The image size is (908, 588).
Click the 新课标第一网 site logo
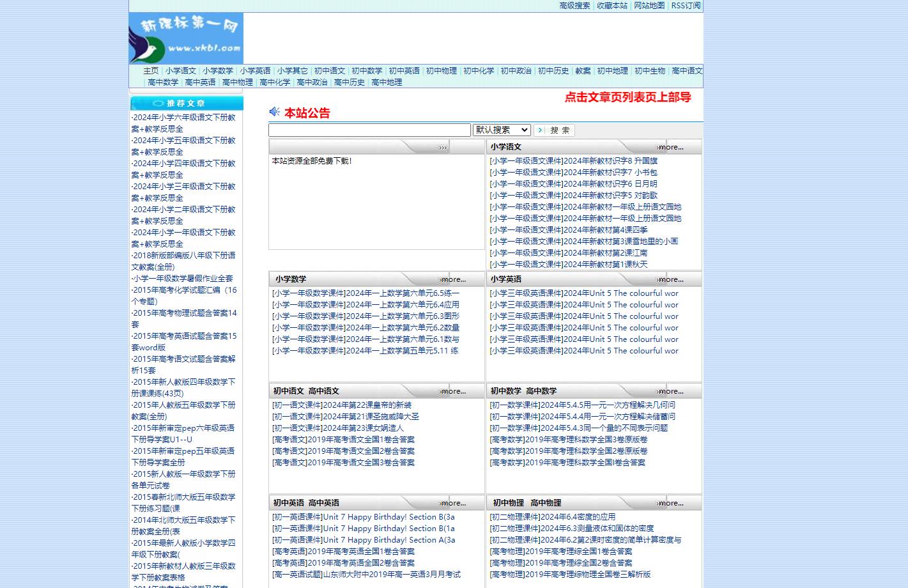coord(185,38)
